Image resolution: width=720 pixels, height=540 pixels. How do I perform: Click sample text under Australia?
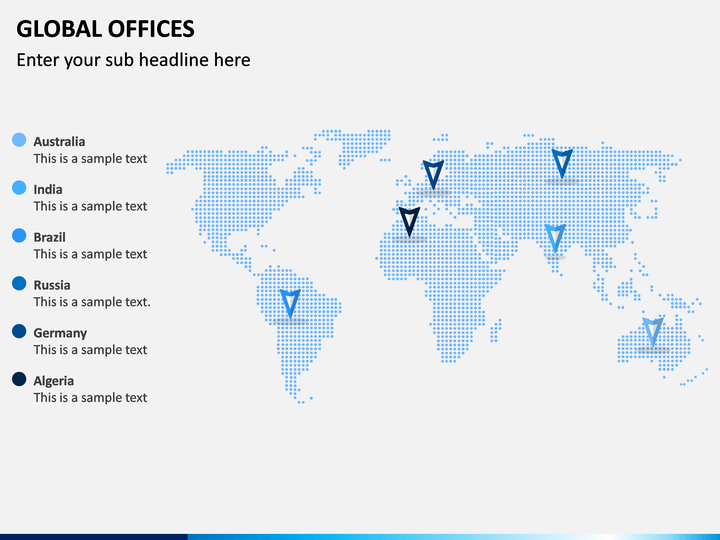[90, 159]
